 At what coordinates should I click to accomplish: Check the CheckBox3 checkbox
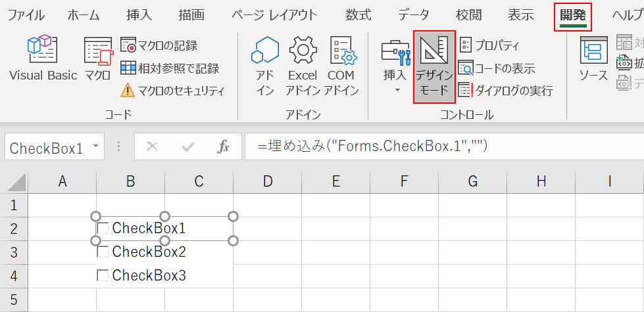(103, 275)
